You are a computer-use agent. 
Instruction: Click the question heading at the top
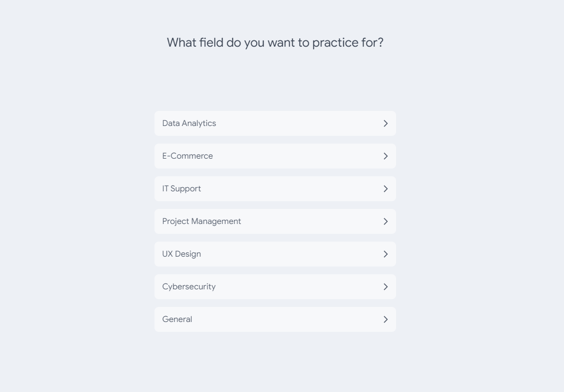[x=275, y=43]
